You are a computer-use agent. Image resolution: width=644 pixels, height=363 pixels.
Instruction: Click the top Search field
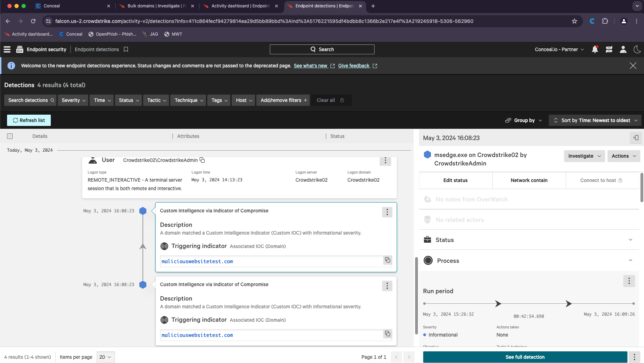tap(322, 49)
